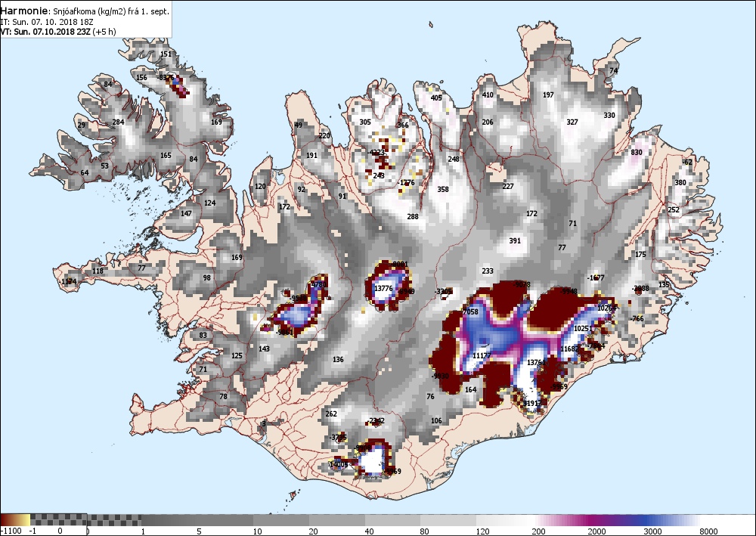Click the map value 262
This screenshot has width=756, height=536.
(x=331, y=414)
